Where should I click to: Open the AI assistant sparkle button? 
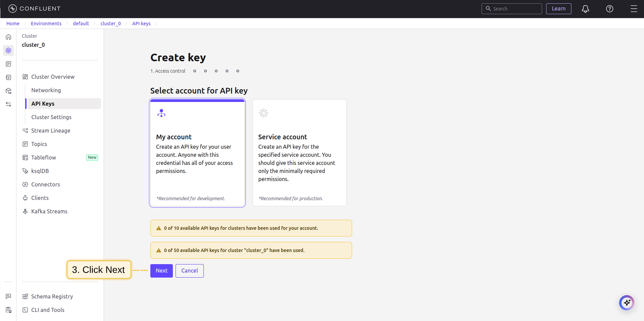[x=627, y=303]
